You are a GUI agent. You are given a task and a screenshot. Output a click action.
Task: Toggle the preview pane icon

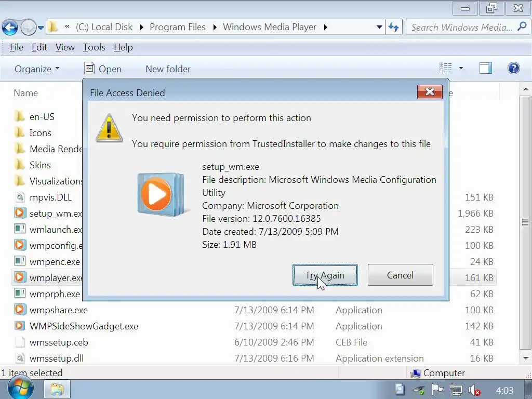[486, 68]
